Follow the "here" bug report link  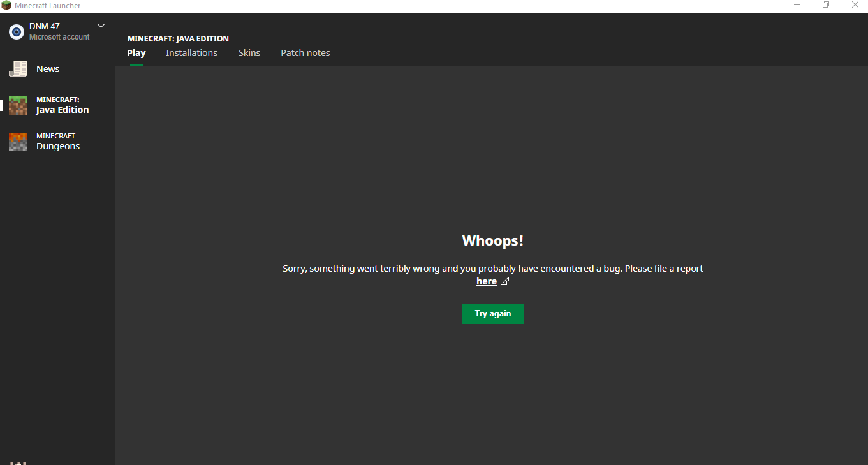[487, 281]
